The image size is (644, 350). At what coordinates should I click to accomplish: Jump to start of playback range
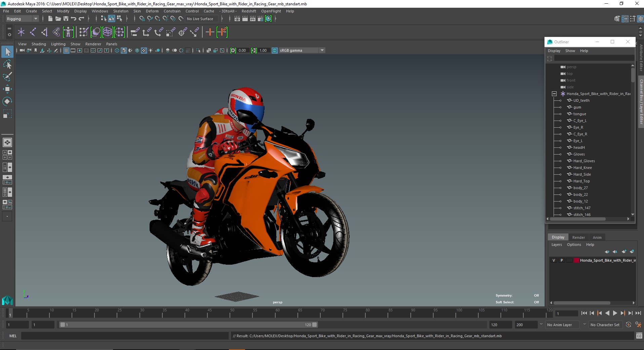pyautogui.click(x=584, y=313)
